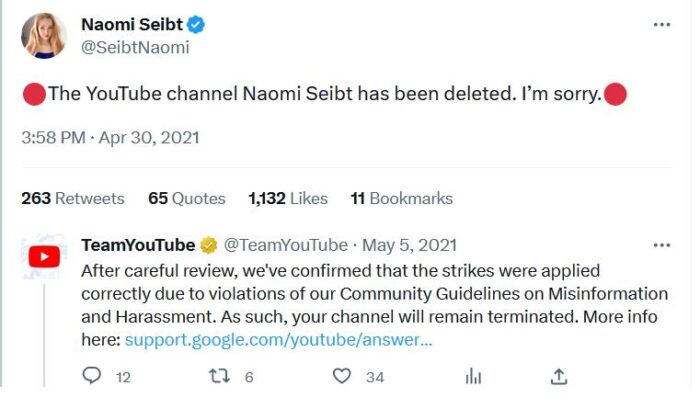Click the 11 Bookmarks count

401,198
